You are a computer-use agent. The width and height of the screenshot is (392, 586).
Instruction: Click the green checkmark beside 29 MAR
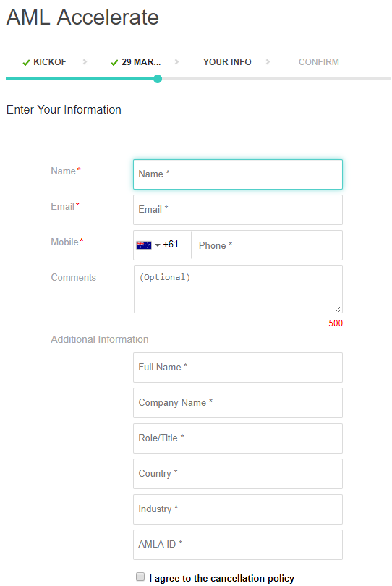pos(114,63)
